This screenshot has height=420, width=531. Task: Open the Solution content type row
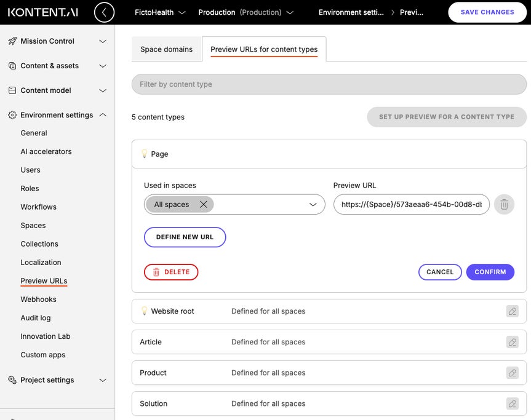[329, 403]
